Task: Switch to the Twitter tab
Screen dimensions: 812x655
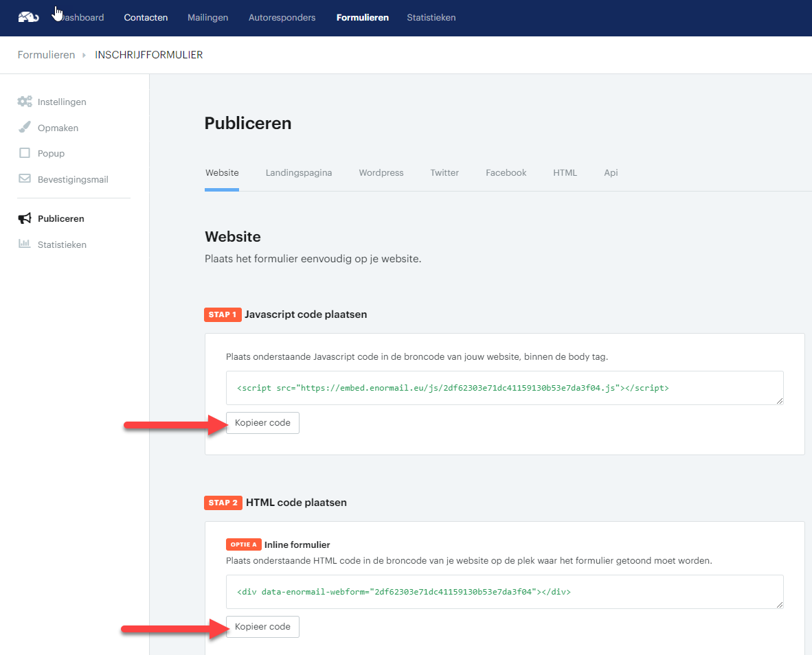Action: (444, 173)
